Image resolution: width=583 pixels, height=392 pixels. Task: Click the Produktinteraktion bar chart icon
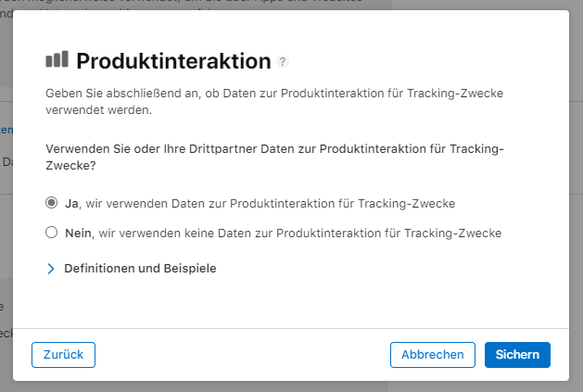click(x=57, y=60)
